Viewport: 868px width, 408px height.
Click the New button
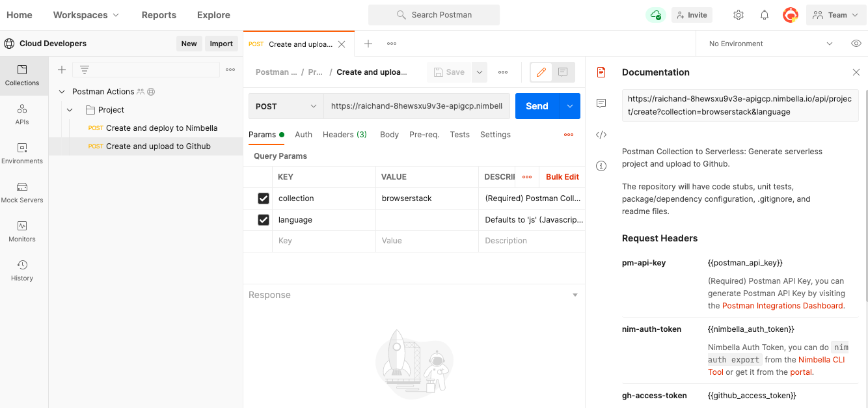[189, 44]
